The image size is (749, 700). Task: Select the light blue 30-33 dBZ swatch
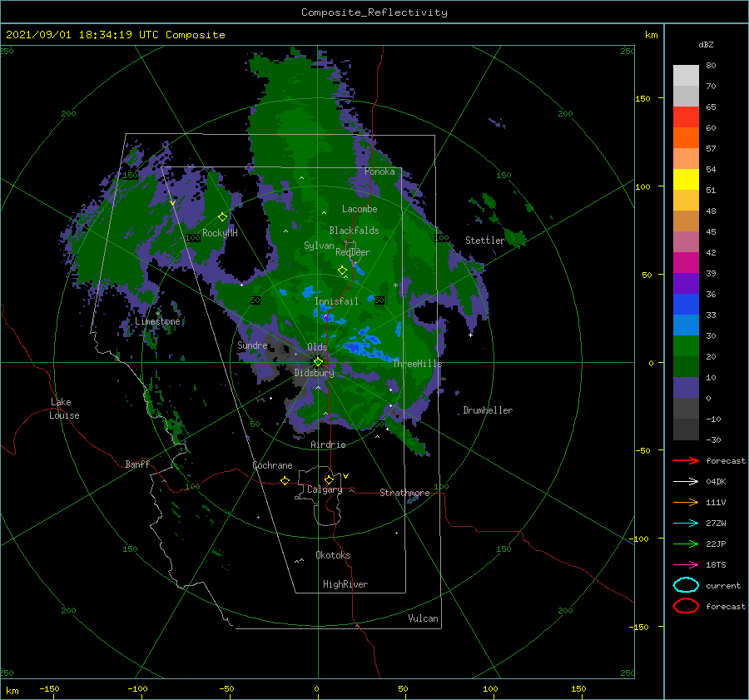coord(686,325)
